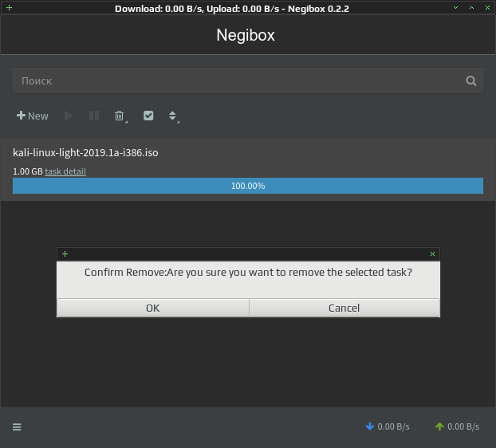Click main window's green plus icon
Screen dimensions: 496x448
pyautogui.click(x=10, y=8)
